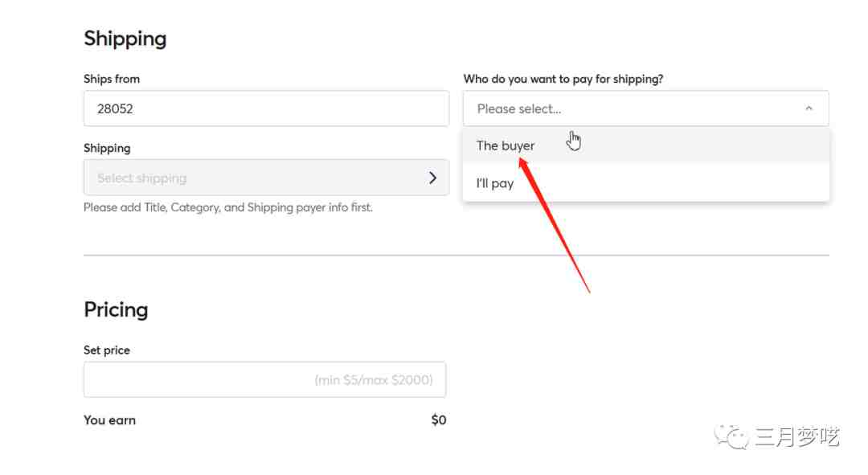Click the "Please select..." placeholder text
The image size is (868, 475).
click(519, 109)
